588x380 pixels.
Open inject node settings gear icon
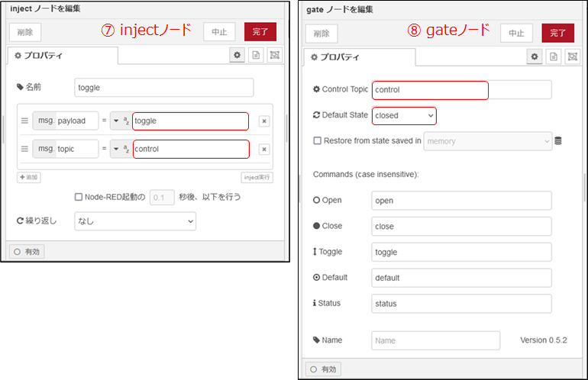[x=237, y=56]
